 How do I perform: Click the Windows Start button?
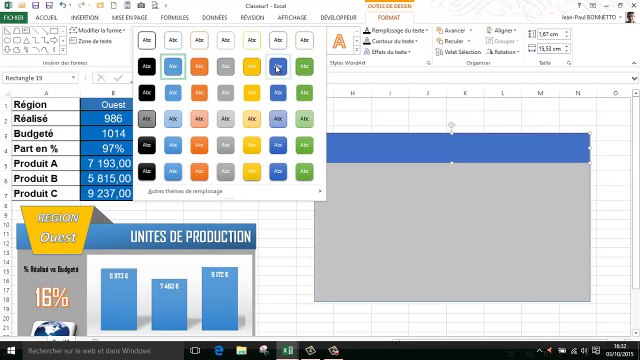(x=11, y=351)
